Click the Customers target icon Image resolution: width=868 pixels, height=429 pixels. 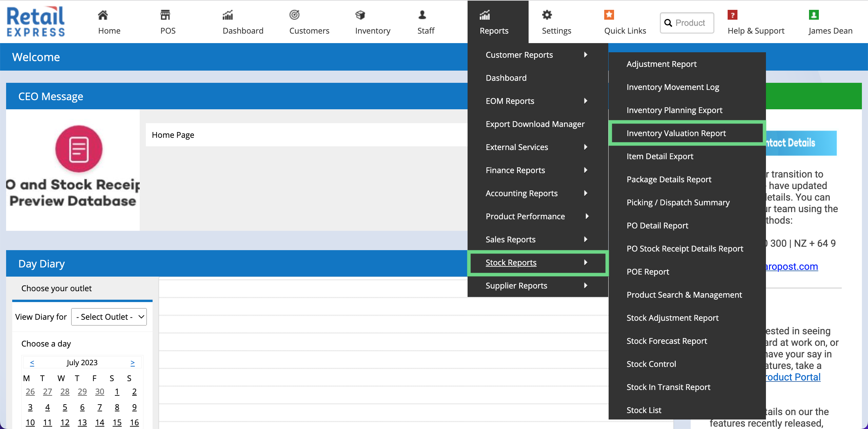click(294, 15)
